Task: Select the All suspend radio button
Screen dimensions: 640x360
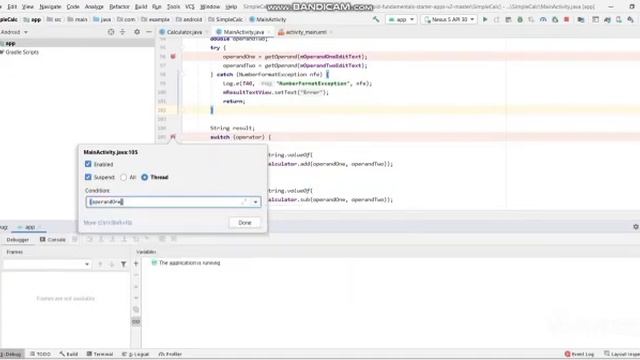Action: [124, 177]
